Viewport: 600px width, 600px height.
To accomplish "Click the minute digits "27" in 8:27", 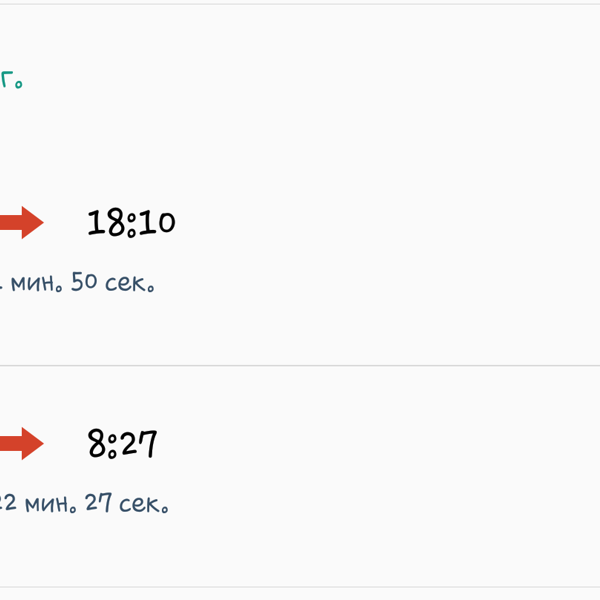I will click(138, 443).
